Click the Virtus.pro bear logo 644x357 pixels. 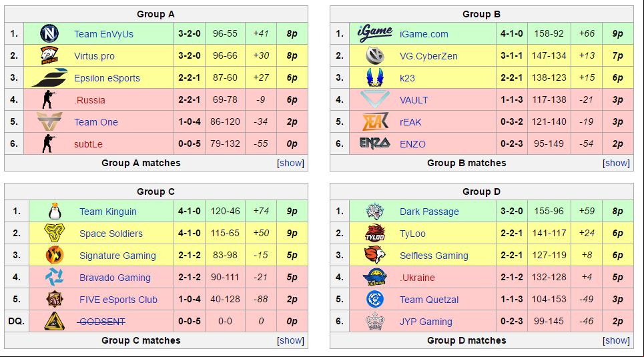[x=49, y=55]
